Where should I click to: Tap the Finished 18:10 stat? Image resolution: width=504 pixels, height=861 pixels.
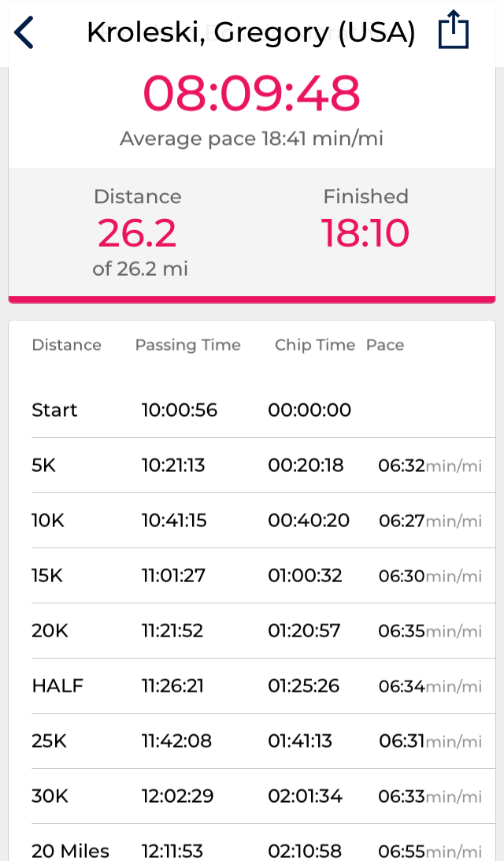pos(365,223)
